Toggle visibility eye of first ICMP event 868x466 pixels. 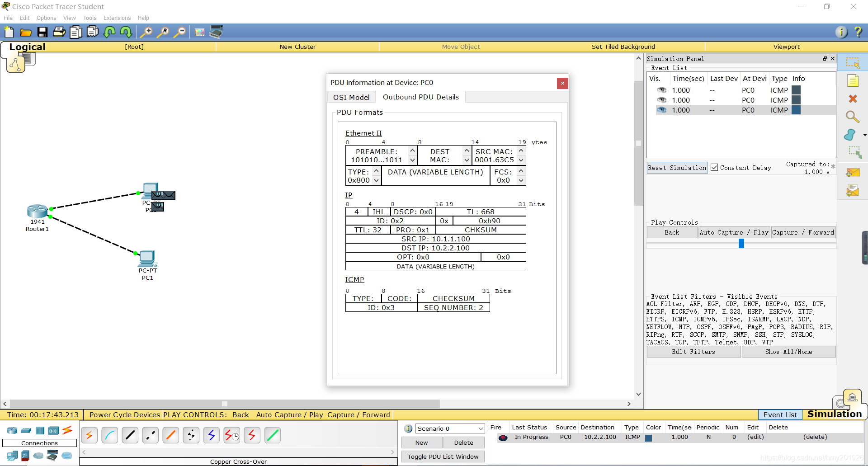[662, 90]
